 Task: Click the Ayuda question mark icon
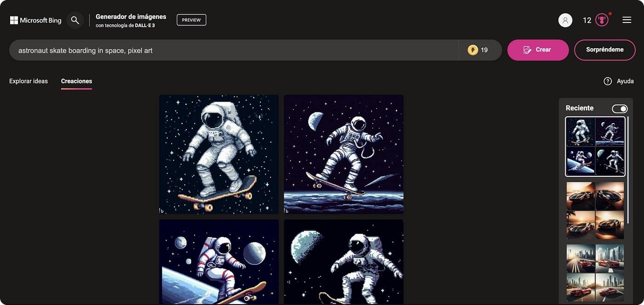tap(608, 81)
